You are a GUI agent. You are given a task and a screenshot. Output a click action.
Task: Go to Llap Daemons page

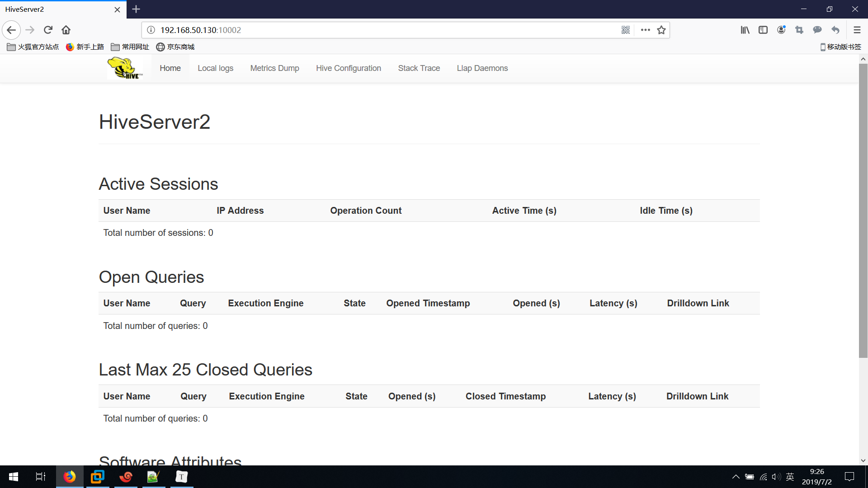pyautogui.click(x=482, y=68)
